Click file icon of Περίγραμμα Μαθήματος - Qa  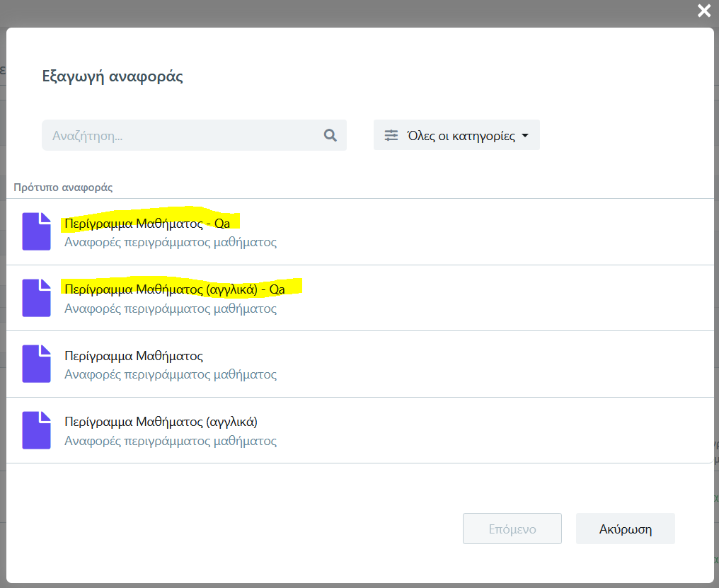point(36,231)
